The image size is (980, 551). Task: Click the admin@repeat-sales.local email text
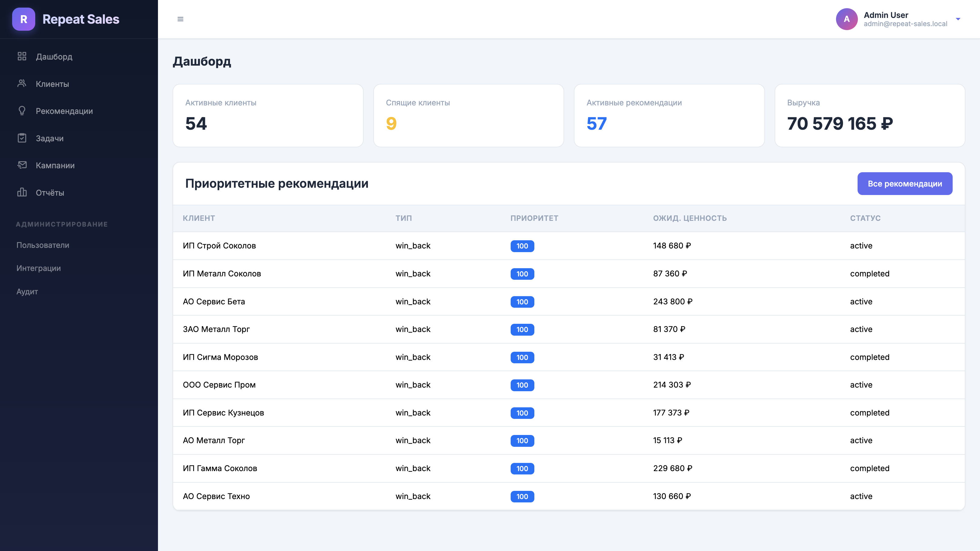[906, 24]
